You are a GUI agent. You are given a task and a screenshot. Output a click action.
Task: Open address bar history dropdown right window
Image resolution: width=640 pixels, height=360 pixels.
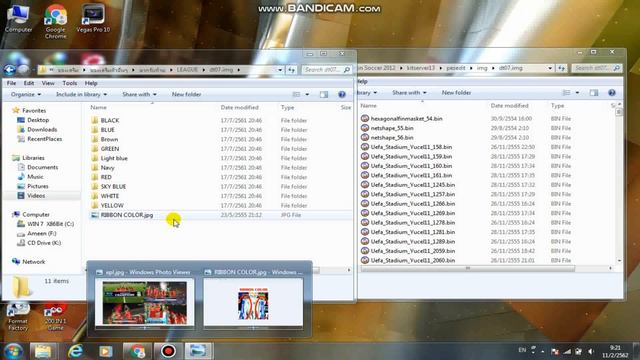point(550,68)
